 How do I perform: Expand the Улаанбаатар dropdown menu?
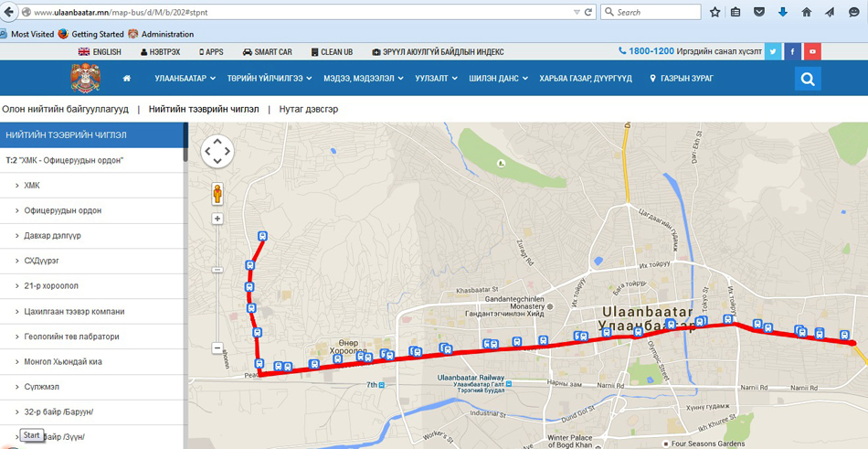click(x=185, y=79)
